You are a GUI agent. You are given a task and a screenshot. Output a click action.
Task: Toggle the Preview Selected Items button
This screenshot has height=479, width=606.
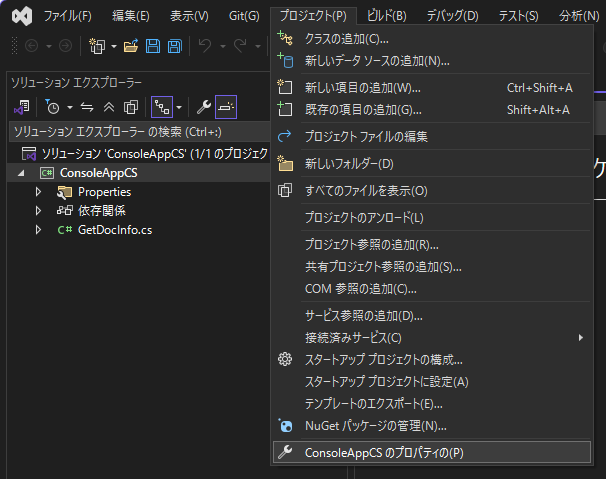point(226,107)
